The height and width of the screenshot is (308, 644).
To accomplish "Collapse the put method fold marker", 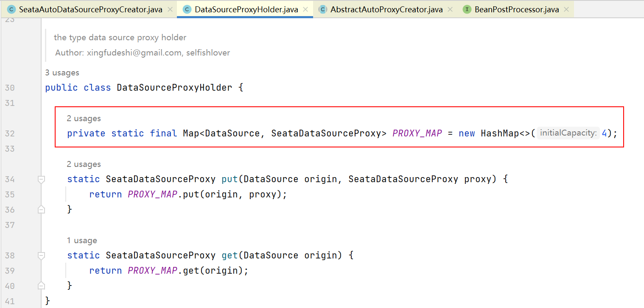I will tap(41, 179).
